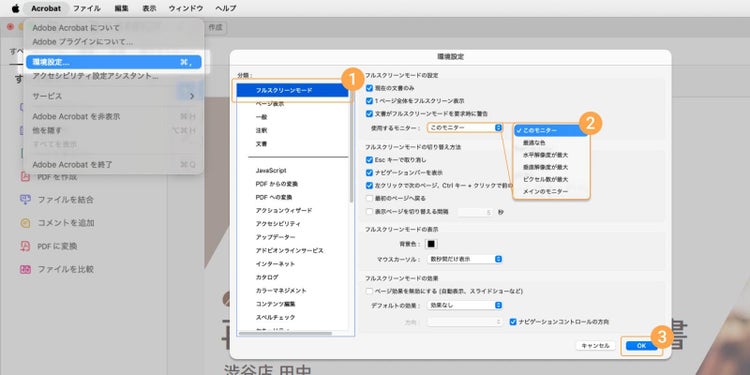This screenshot has height=375, width=750.
Task: Toggle 左クリックで次のページ checkbox
Action: point(369,186)
